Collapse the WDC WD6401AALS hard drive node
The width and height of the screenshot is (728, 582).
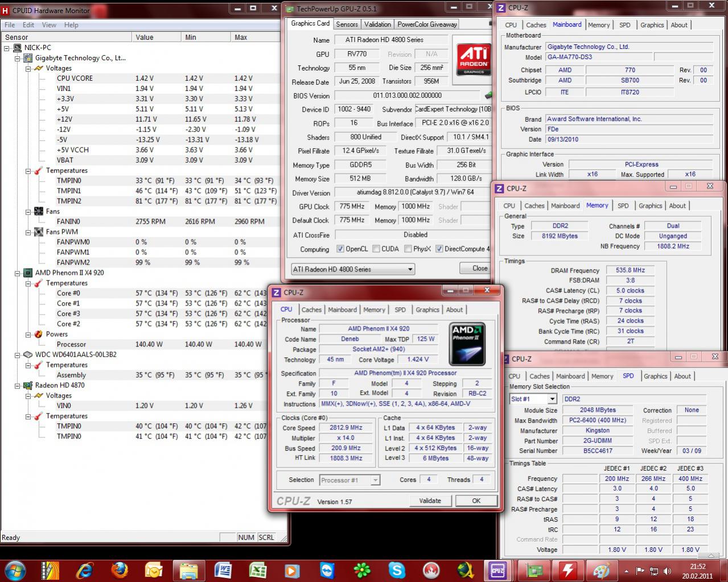tap(17, 354)
